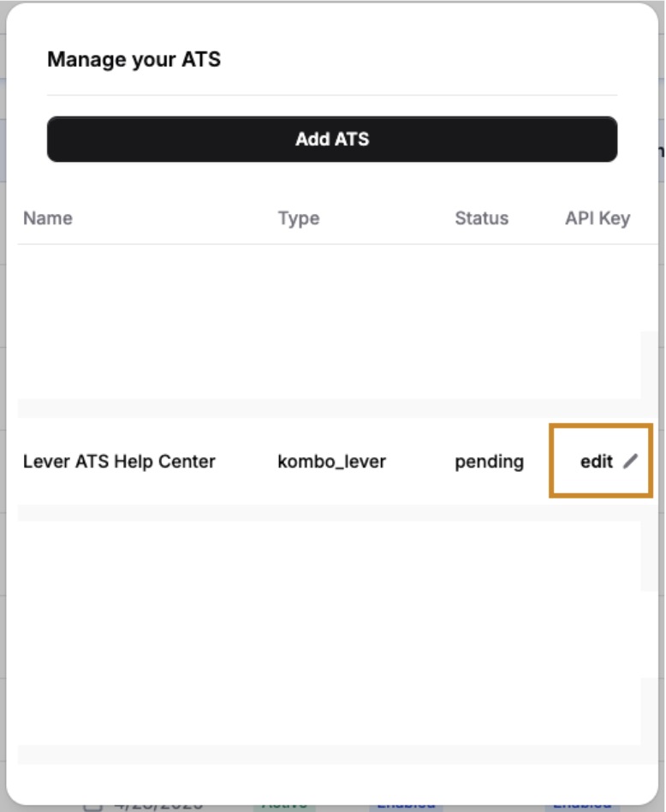This screenshot has width=666, height=812.
Task: Click the Add ATS button
Action: click(331, 139)
